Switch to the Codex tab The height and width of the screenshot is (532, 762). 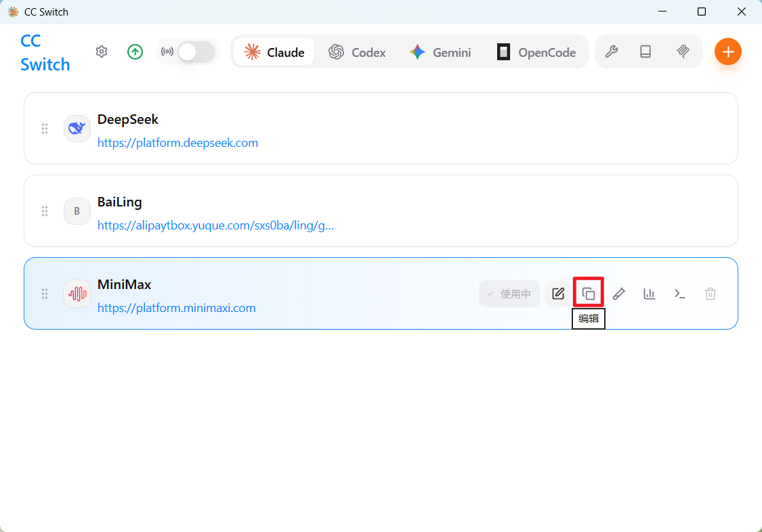click(x=357, y=51)
